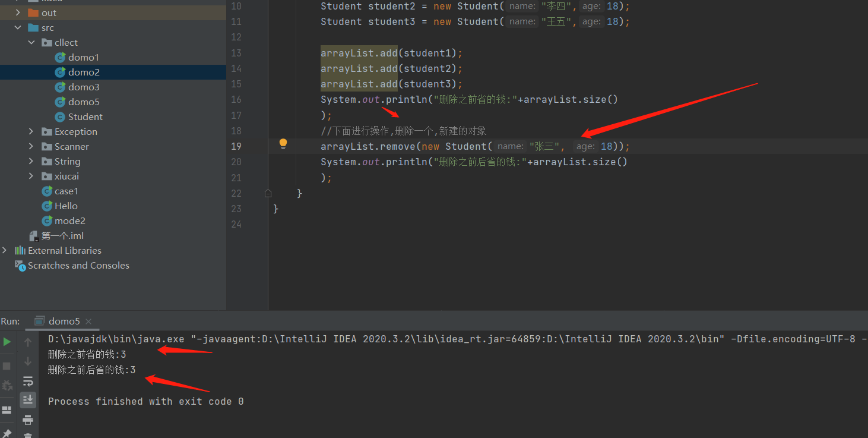
Task: Expand External Libraries node
Action: click(x=5, y=250)
